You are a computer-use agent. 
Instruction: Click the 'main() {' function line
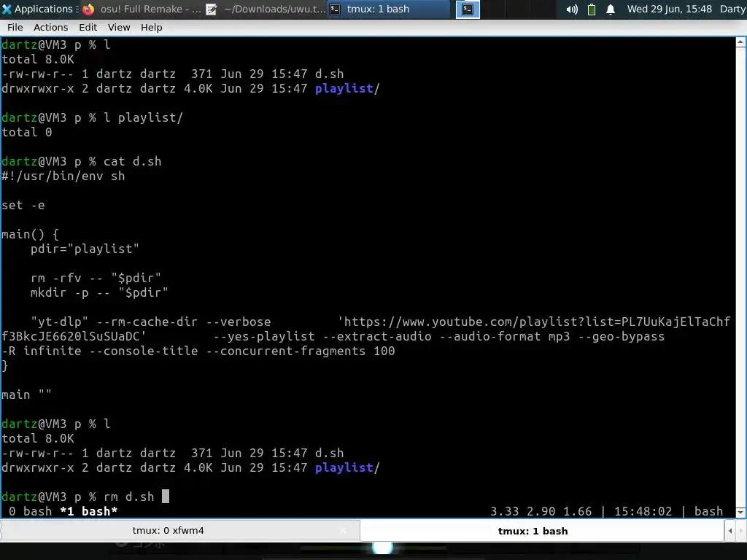click(30, 234)
